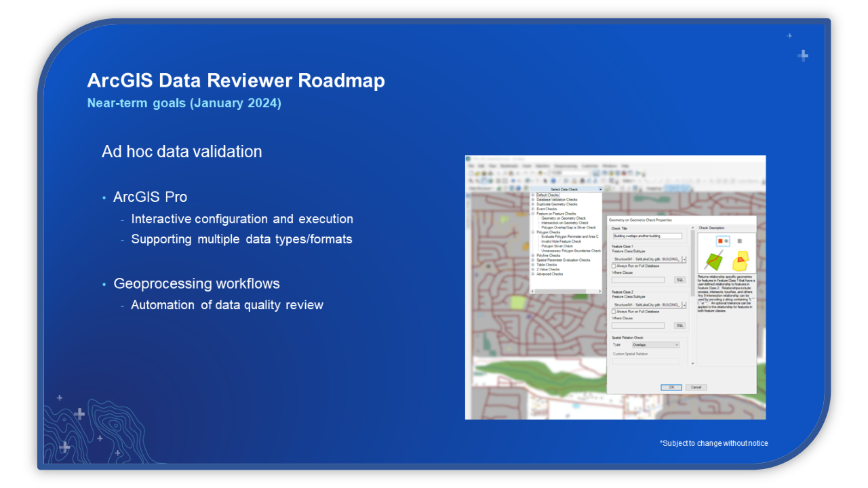Click the Near-term goals (January 2024) subtitle
This screenshot has height=488, width=868.
coord(184,103)
